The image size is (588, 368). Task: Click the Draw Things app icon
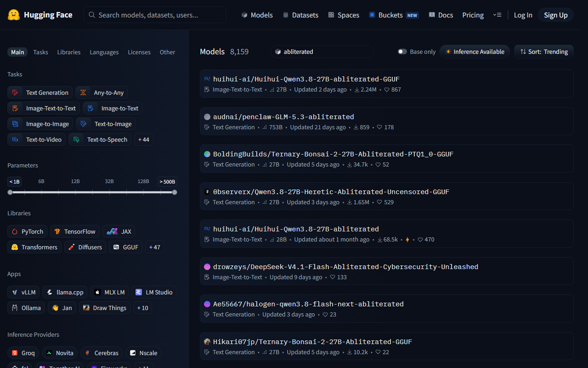click(87, 308)
